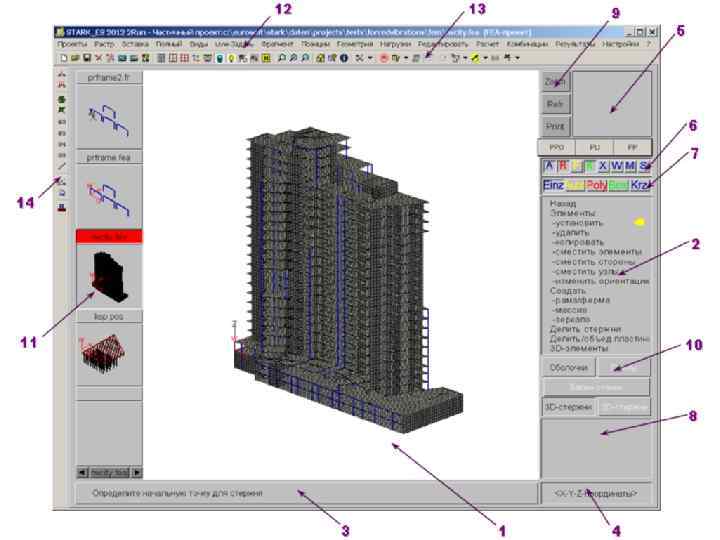Click the Zoom button
The height and width of the screenshot is (540, 720).
(555, 82)
